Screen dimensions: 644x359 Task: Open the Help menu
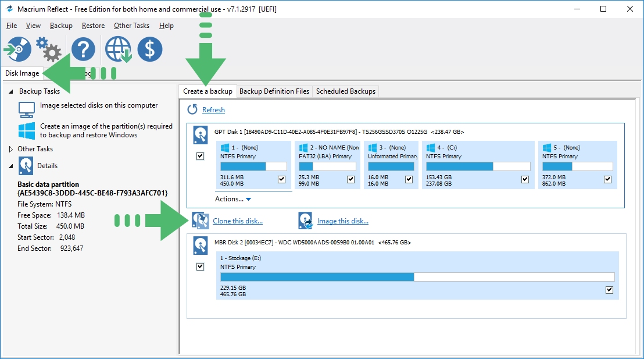tap(166, 26)
